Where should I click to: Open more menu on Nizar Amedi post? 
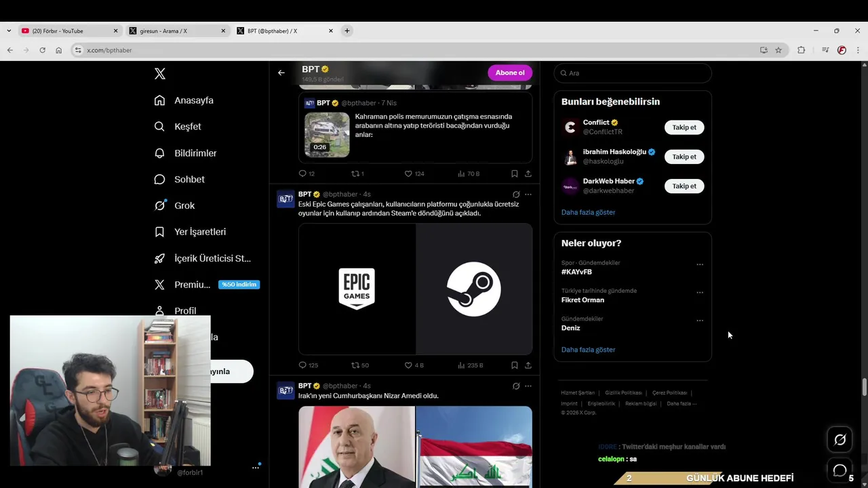pyautogui.click(x=528, y=386)
